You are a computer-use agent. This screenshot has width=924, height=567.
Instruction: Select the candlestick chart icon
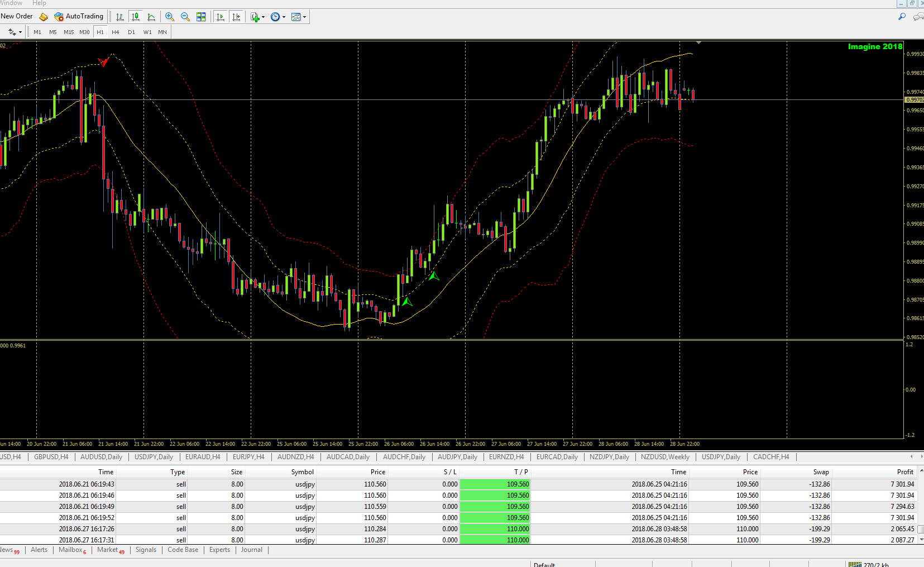point(136,17)
